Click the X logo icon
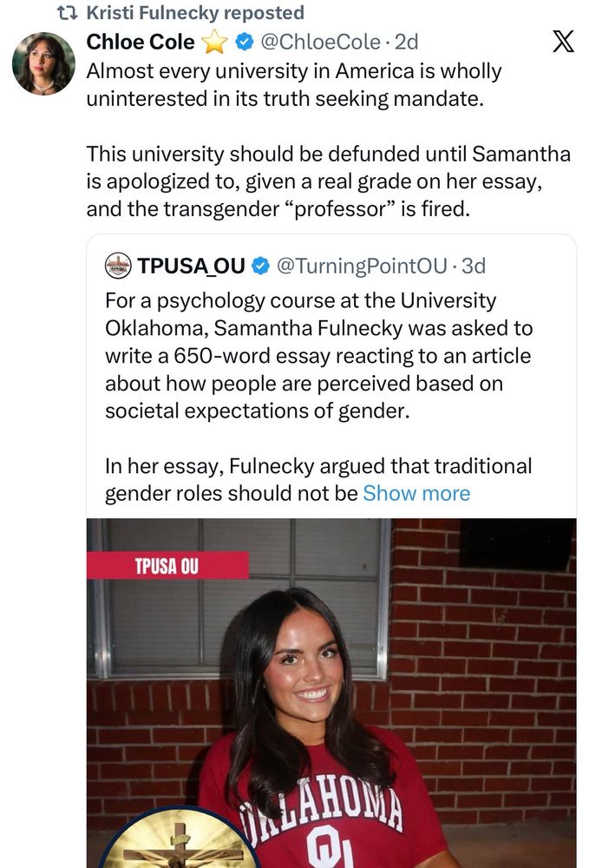The image size is (589, 868). click(x=562, y=43)
